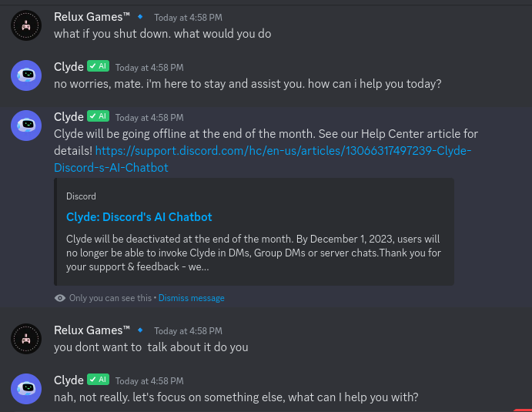Click Clyde's avatar beside the 'nah, not really' reply
The image size is (532, 412).
26,389
